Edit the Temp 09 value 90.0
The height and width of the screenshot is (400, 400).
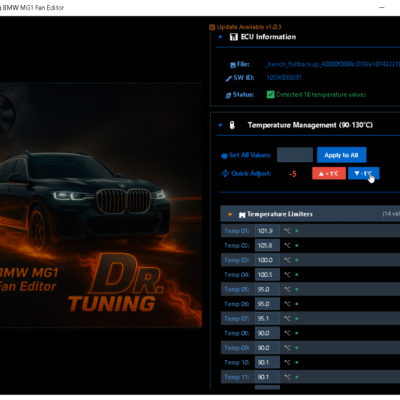tap(267, 348)
